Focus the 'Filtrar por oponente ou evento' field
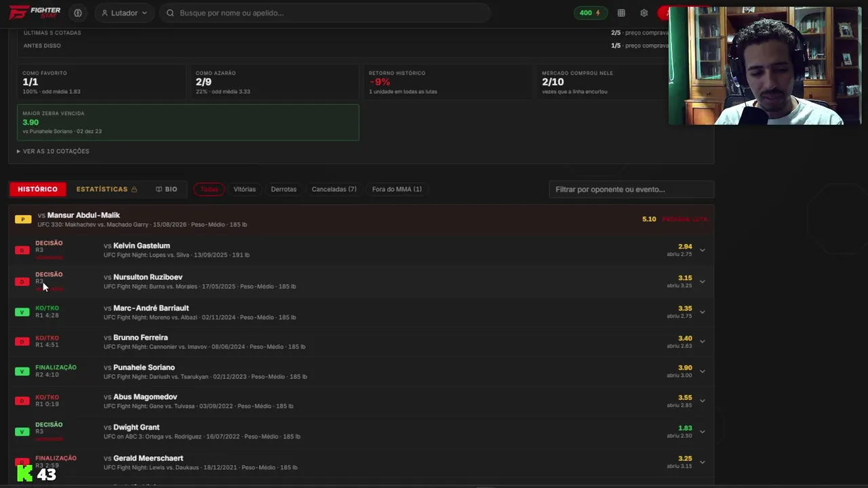 [631, 189]
